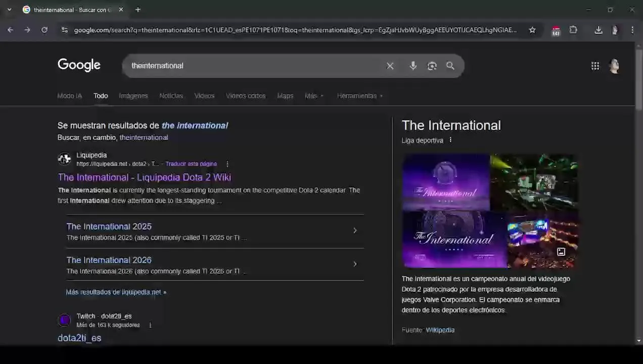Screen dimensions: 643x364
Task: Open the arena stage photo
Action: [x=534, y=183]
